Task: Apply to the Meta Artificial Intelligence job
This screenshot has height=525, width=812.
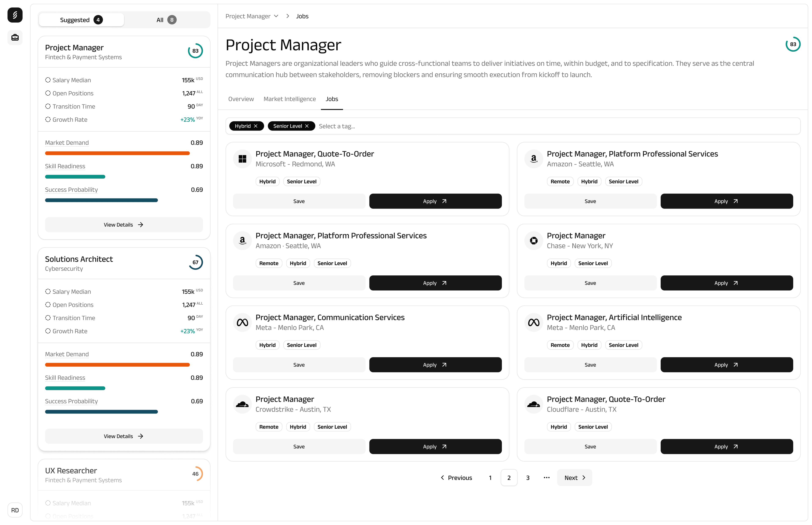Action: 727,364
